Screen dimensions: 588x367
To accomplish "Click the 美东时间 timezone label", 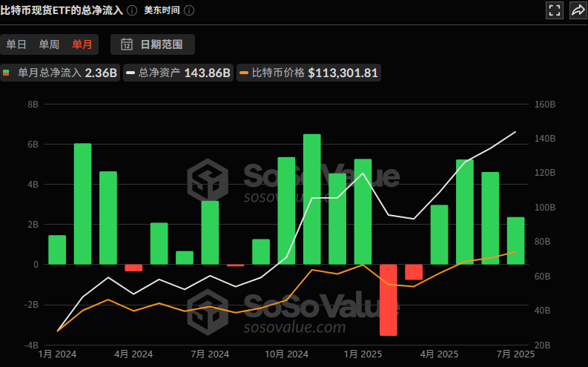I will click(162, 10).
